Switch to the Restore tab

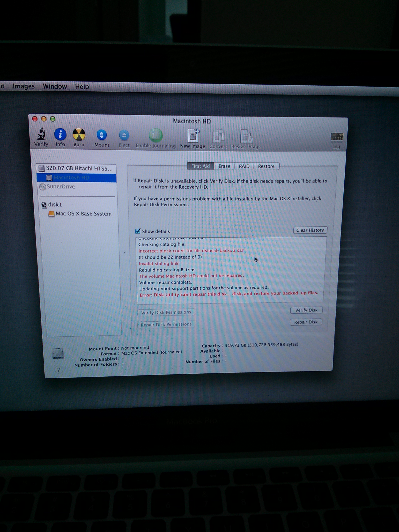266,166
